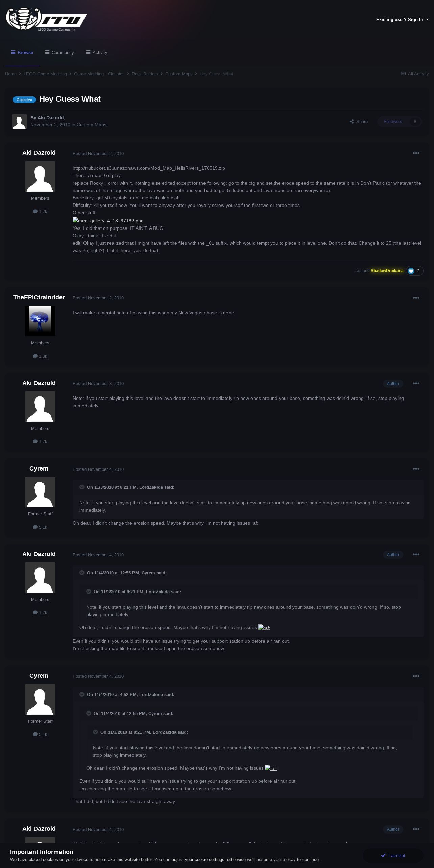Open options menu on first Aki Dazrold post

click(x=416, y=153)
